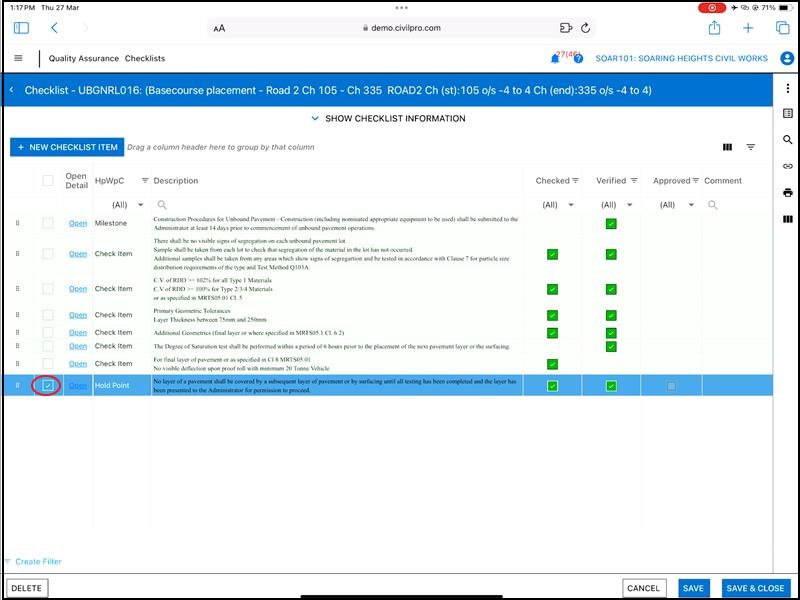Open the search icon in right sidebar
The width and height of the screenshot is (800, 600).
(788, 140)
